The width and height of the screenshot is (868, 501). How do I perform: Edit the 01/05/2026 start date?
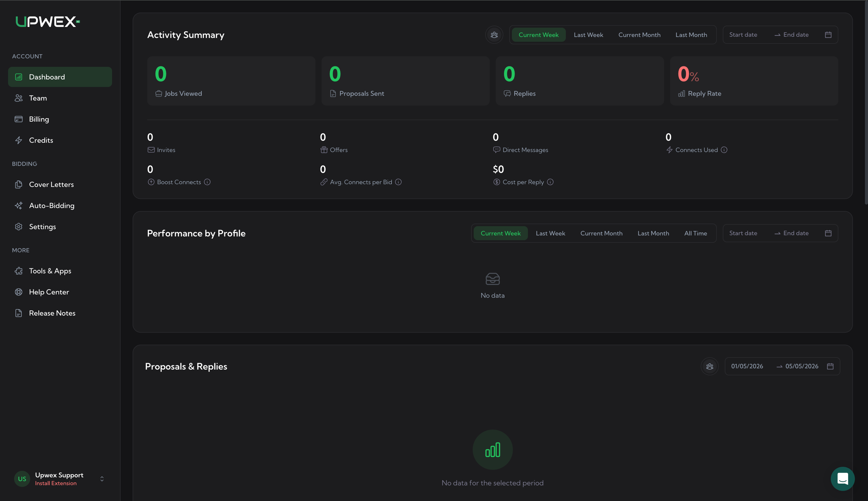tap(747, 366)
